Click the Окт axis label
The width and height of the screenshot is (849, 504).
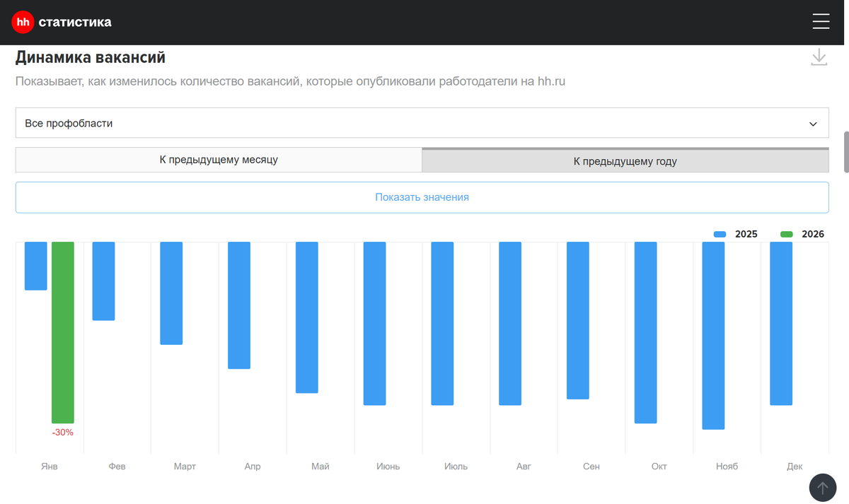(659, 467)
